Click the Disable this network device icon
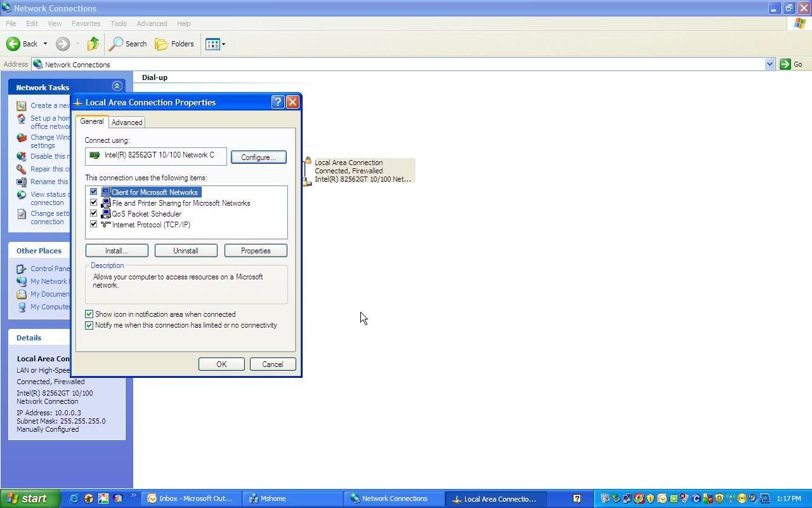This screenshot has width=812, height=508. click(22, 156)
